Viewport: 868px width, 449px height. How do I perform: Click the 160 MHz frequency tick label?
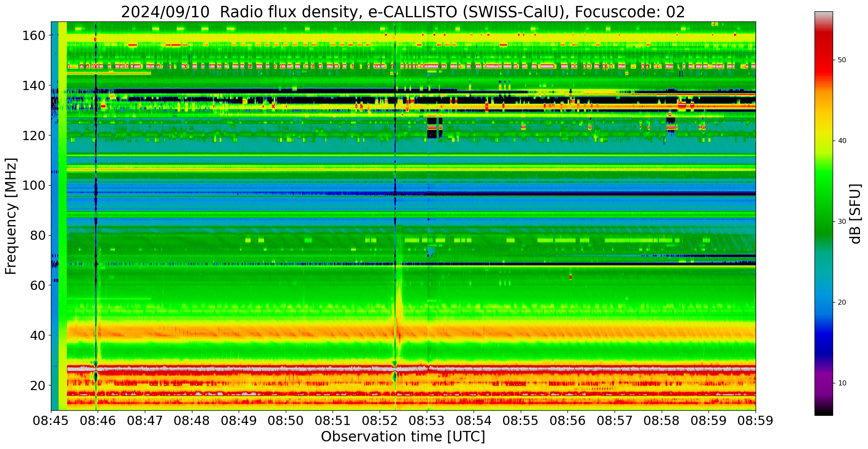(33, 36)
